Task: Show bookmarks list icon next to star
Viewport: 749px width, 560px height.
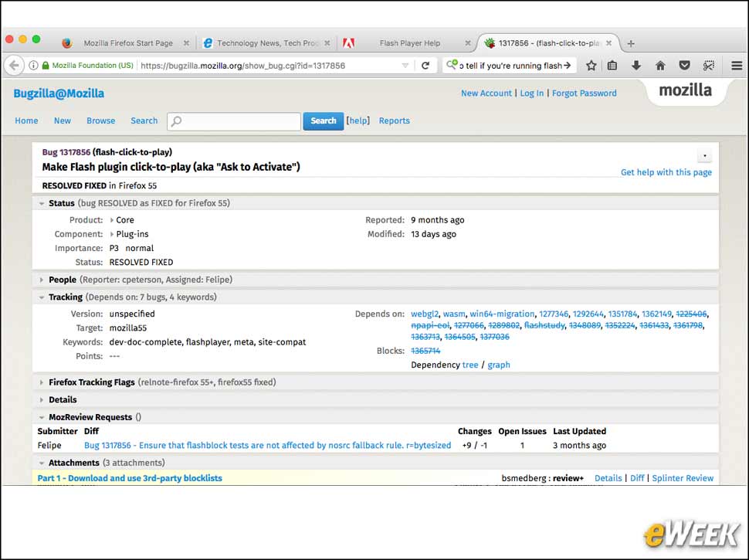Action: pyautogui.click(x=612, y=66)
